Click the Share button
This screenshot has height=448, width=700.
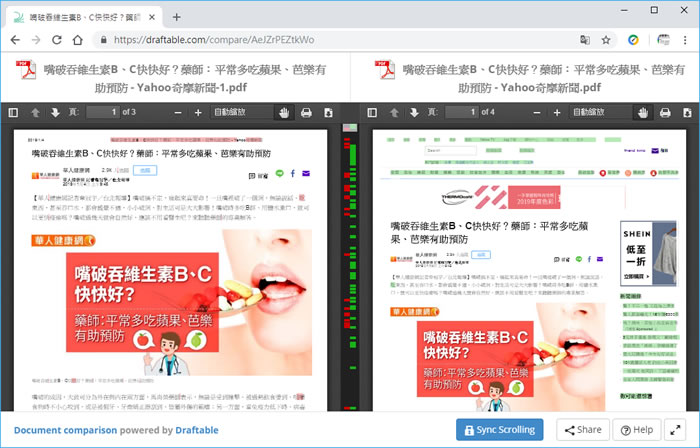coord(583,430)
